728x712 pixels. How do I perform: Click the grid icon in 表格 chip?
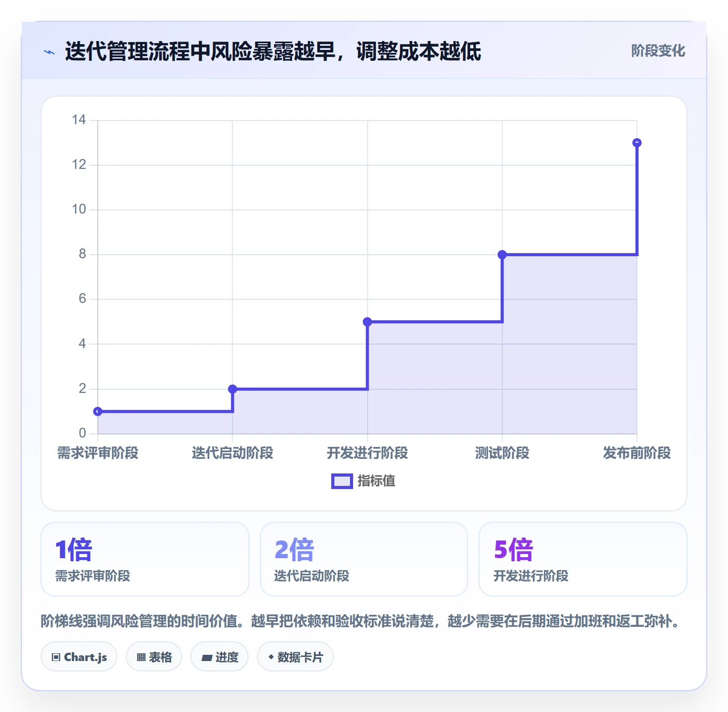(141, 657)
